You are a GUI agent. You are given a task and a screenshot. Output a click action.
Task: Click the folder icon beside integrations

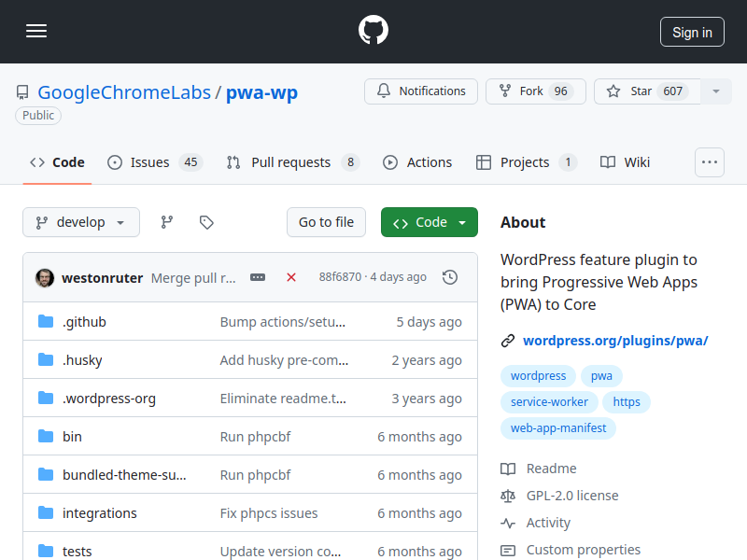(x=46, y=512)
